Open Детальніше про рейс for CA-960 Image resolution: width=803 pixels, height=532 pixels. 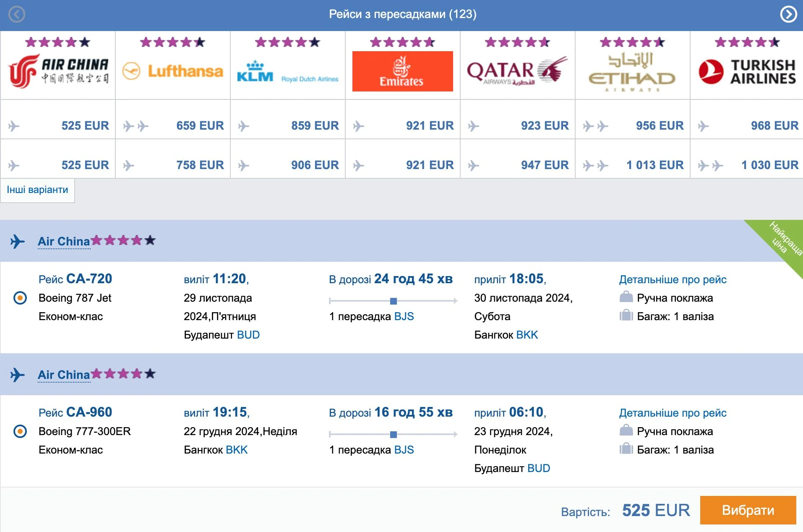pos(673,413)
